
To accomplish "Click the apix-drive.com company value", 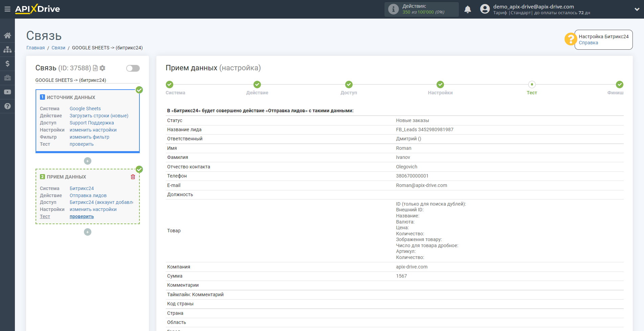I will pyautogui.click(x=412, y=267).
